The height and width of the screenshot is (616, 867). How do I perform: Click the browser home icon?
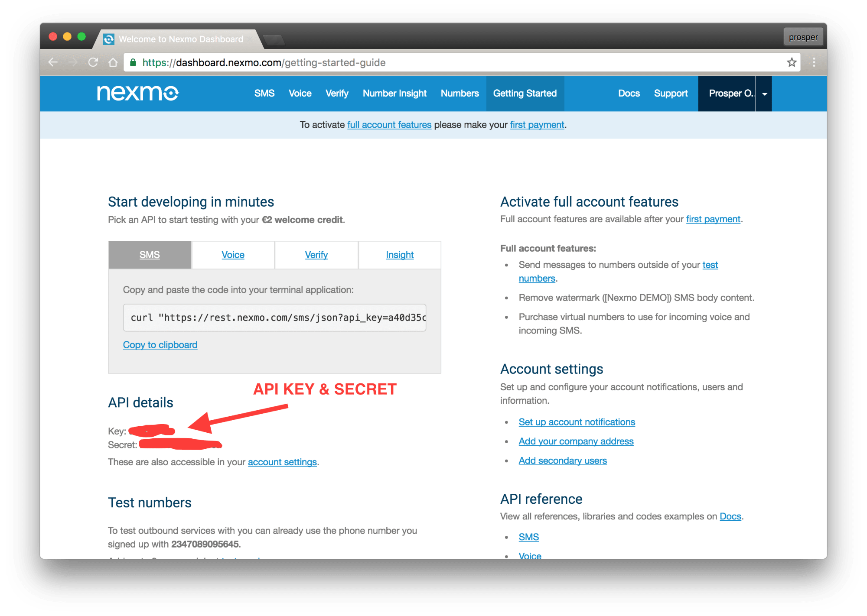pyautogui.click(x=113, y=62)
